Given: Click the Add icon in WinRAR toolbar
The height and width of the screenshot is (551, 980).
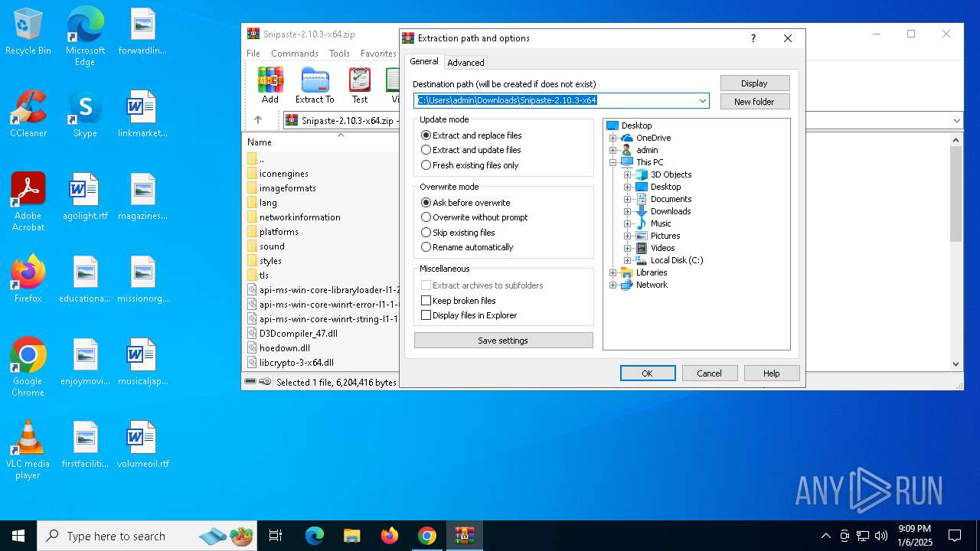Looking at the screenshot, I should [270, 85].
